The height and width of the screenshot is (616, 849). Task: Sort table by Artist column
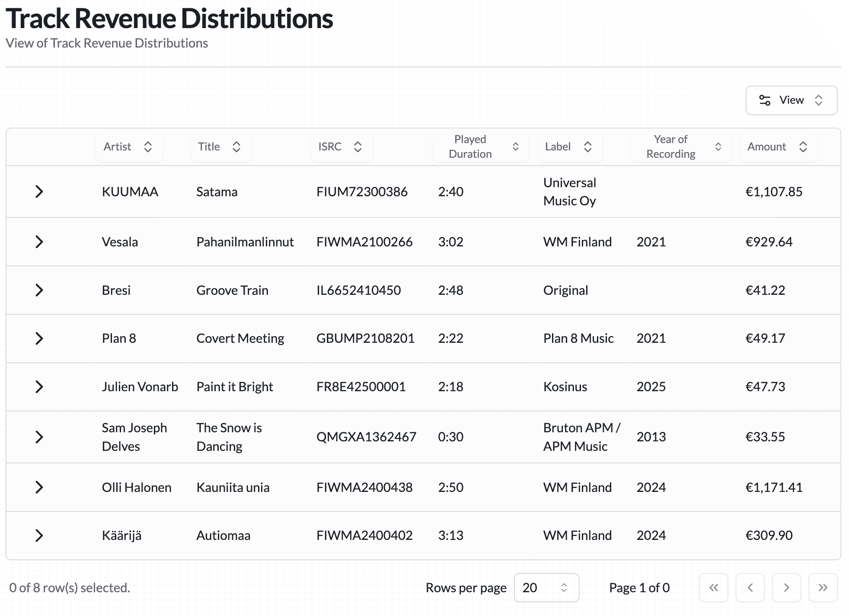128,147
